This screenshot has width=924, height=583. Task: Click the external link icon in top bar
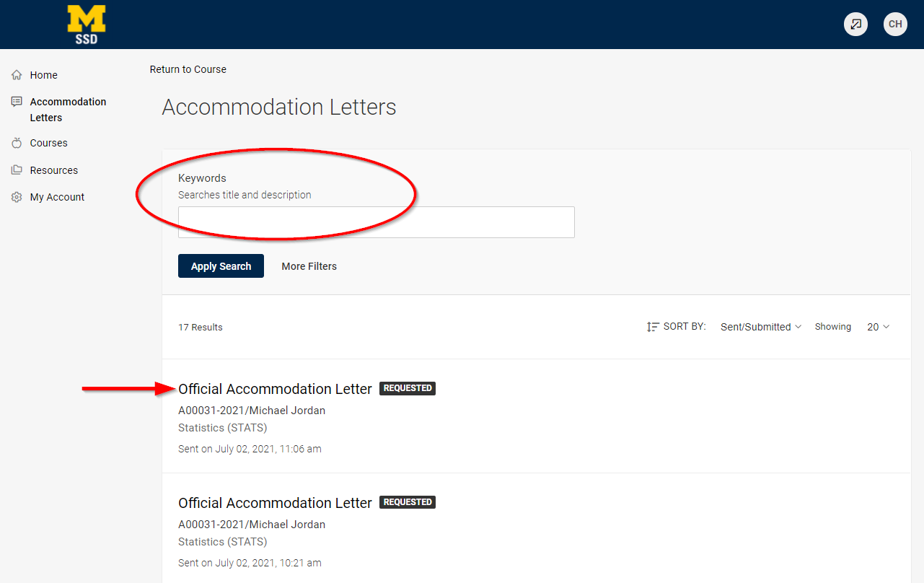click(x=855, y=24)
